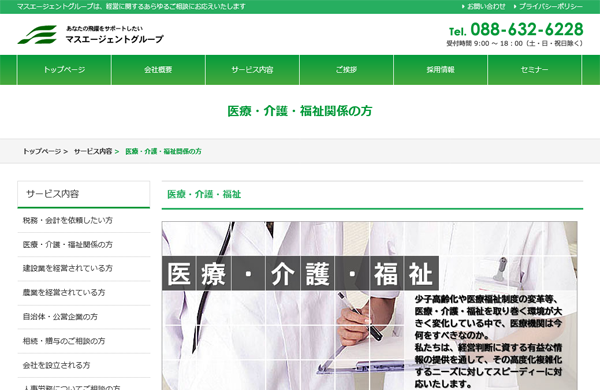Click the telephone number 088-632-6228

click(x=527, y=29)
